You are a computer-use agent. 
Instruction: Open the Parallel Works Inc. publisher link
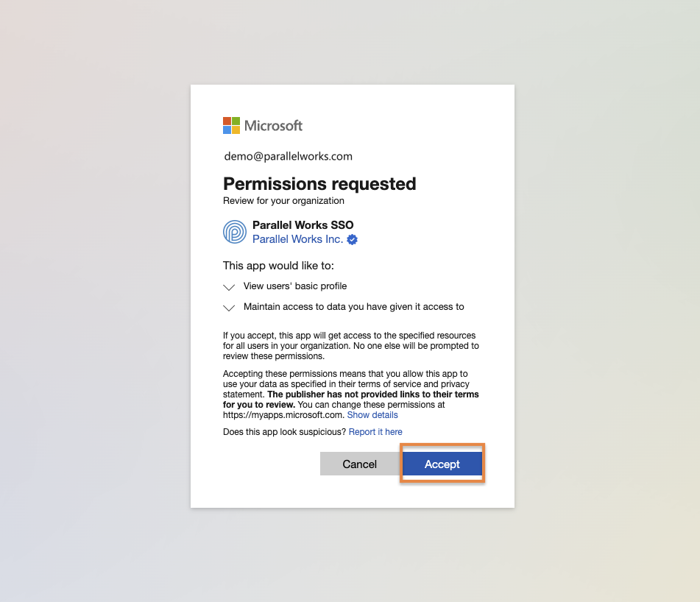point(297,239)
